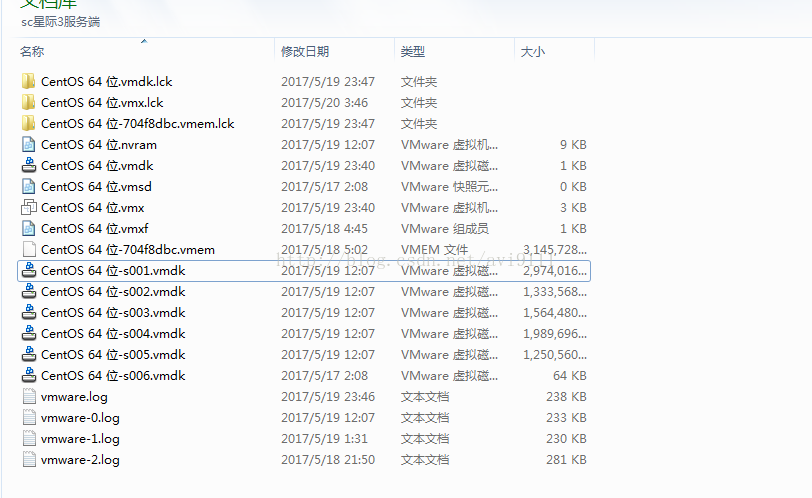This screenshot has width=812, height=498.
Task: Select file name CentOS 64 位-s001.vmdk
Action: point(113,271)
